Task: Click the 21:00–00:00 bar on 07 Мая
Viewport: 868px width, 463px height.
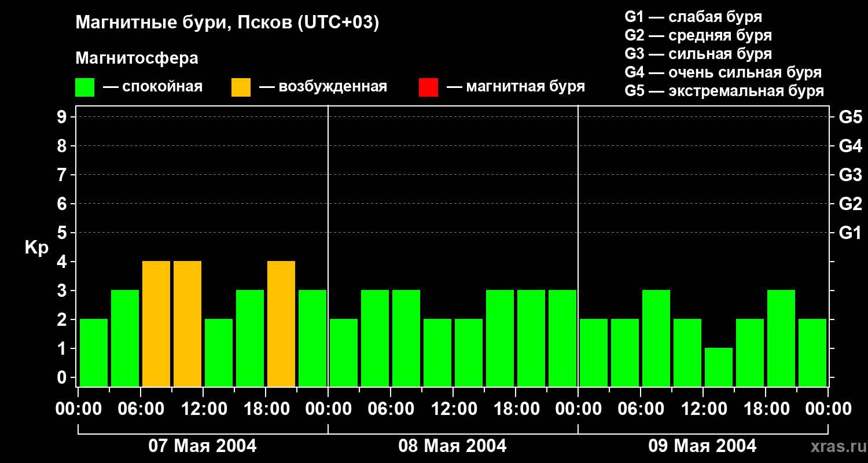Action: [x=312, y=338]
